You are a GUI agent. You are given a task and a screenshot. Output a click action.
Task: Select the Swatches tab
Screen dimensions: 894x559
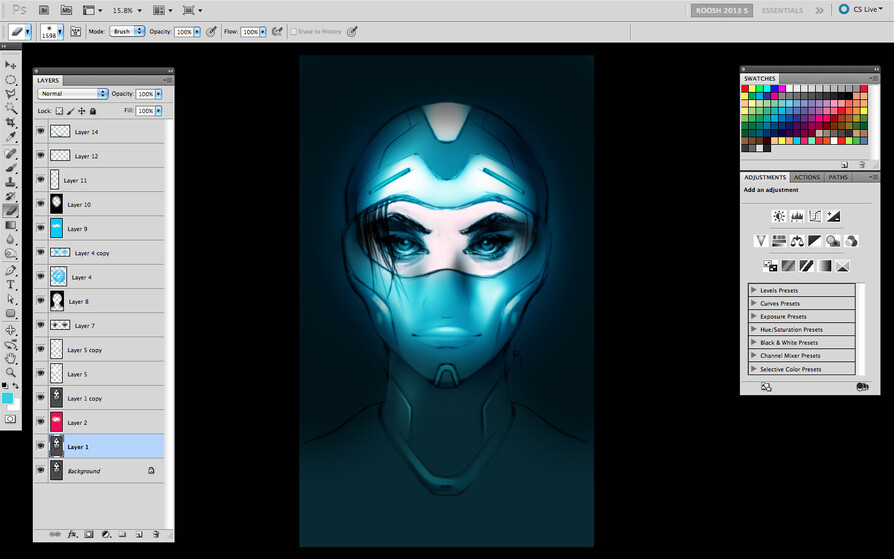759,79
